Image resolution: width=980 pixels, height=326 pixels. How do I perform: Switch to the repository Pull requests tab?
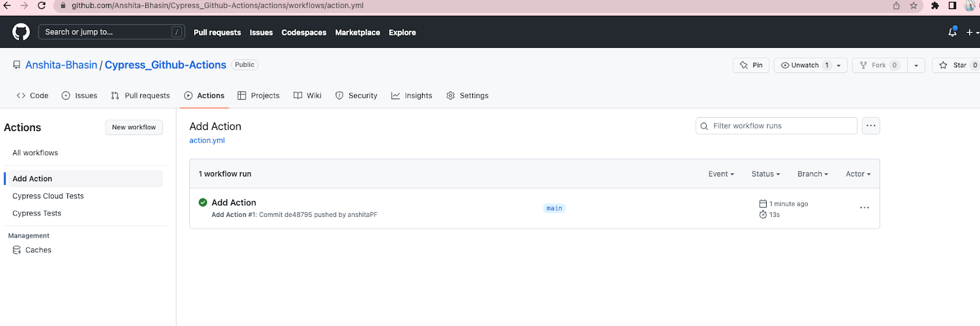coord(140,96)
